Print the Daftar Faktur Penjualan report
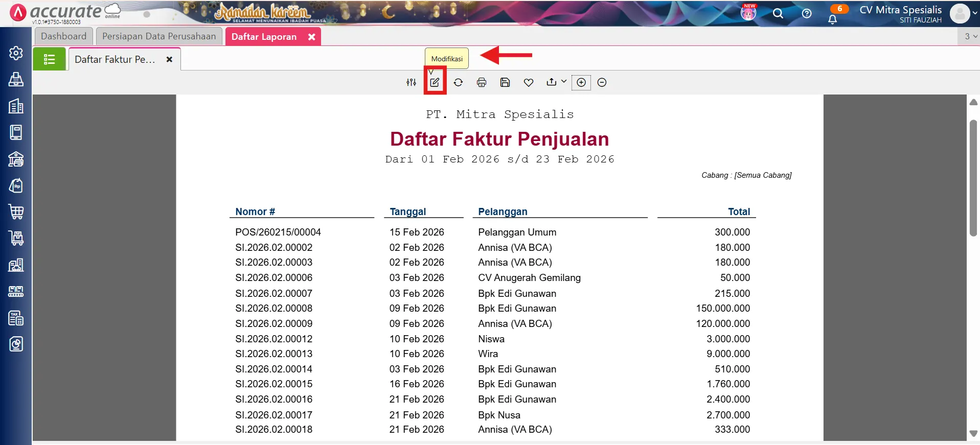The width and height of the screenshot is (980, 445). pos(482,82)
